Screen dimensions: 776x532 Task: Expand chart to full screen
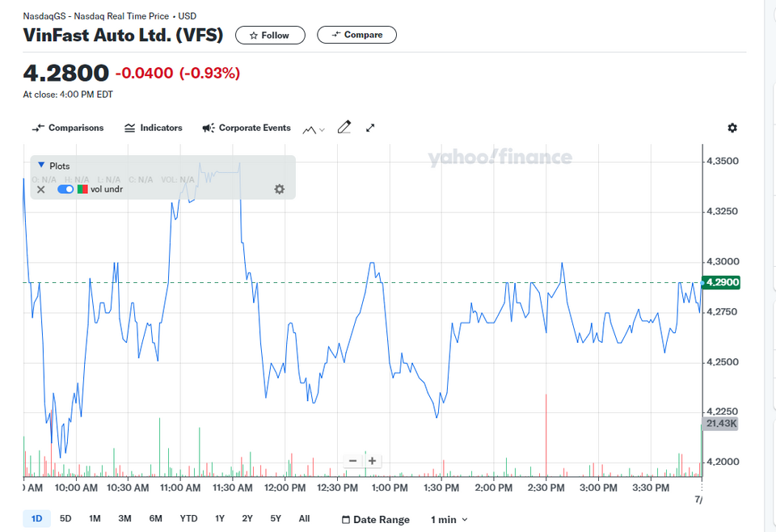[370, 128]
